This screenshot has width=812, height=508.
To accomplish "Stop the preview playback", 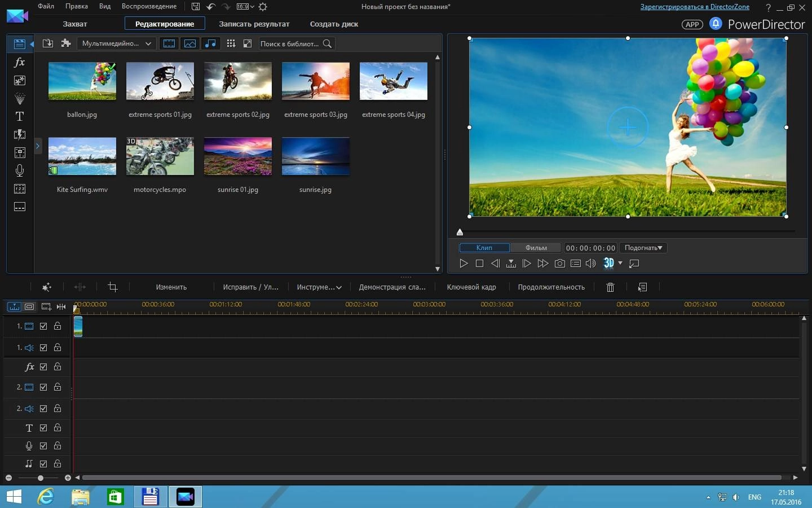I will pos(479,264).
